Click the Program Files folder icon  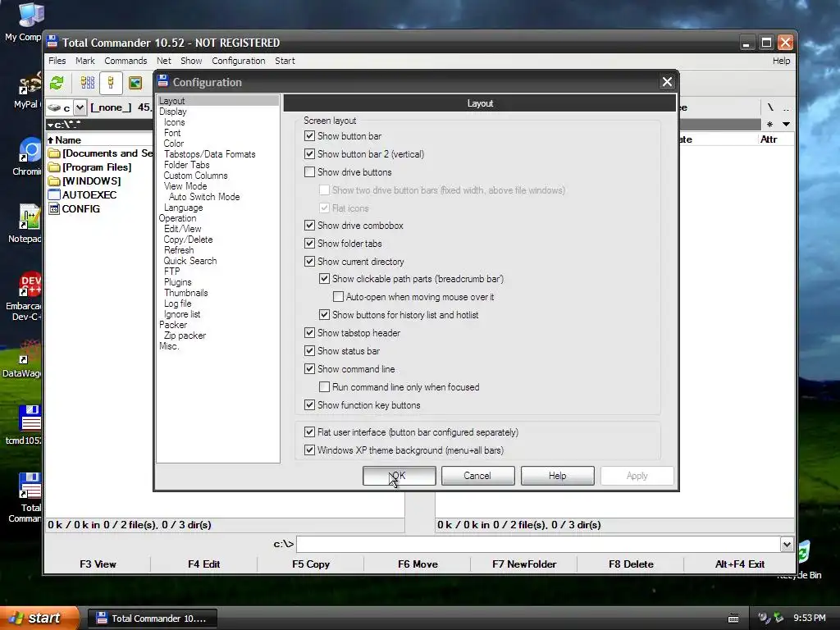pos(54,167)
